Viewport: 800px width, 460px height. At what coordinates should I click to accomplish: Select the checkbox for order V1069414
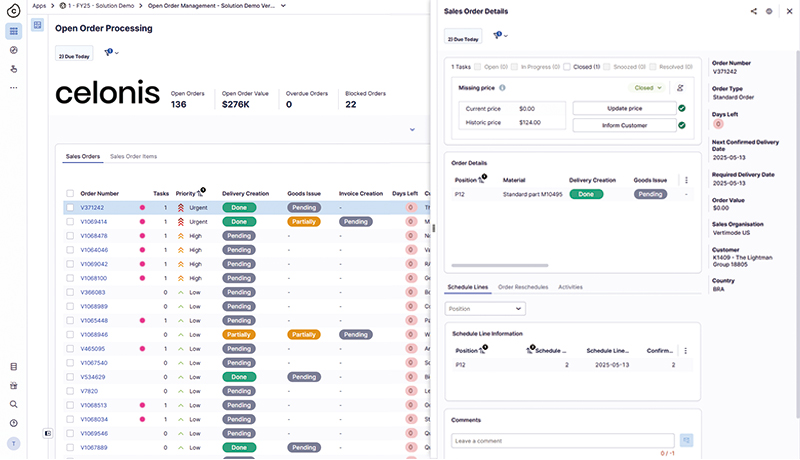pos(69,222)
